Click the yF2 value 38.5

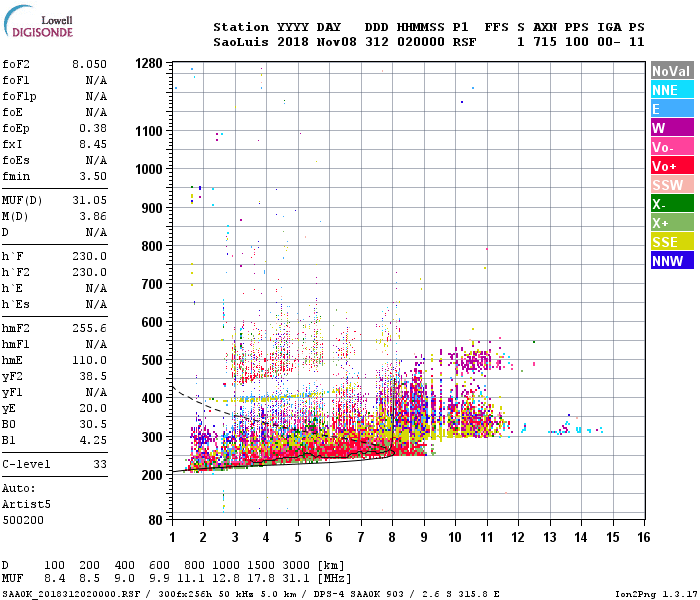[93, 376]
